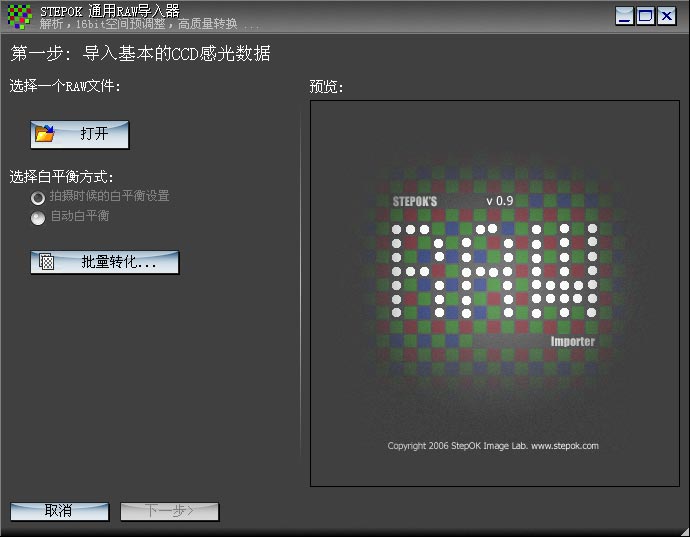Maximize the RAW importer window
The height and width of the screenshot is (537, 690).
(646, 16)
